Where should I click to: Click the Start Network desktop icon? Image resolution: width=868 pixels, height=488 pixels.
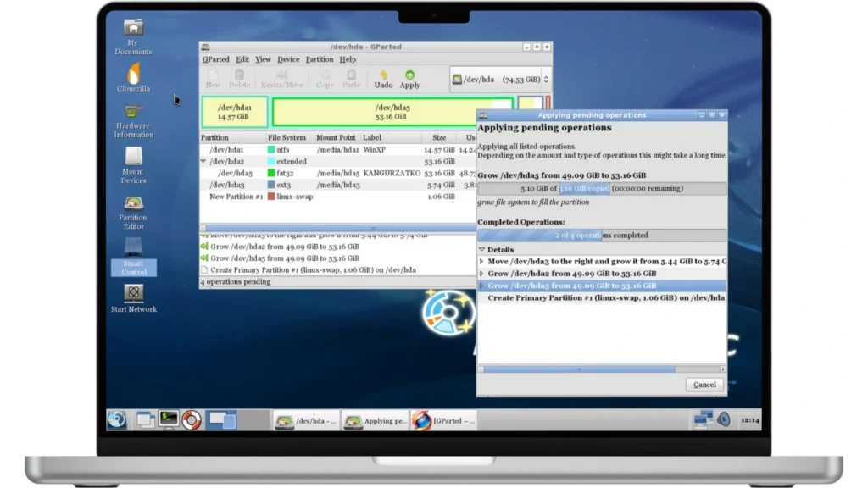coord(133,296)
